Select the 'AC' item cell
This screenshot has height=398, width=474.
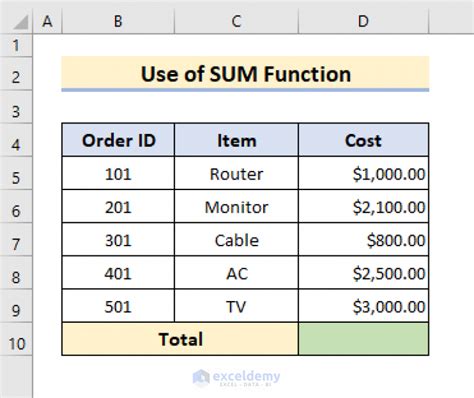236,273
